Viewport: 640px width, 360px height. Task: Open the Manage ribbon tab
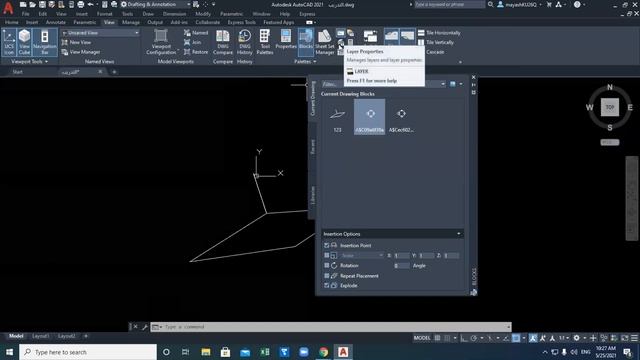pos(131,22)
